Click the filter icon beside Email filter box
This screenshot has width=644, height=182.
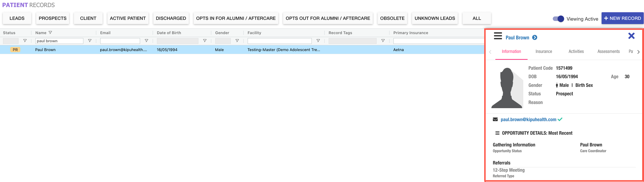coord(147,41)
